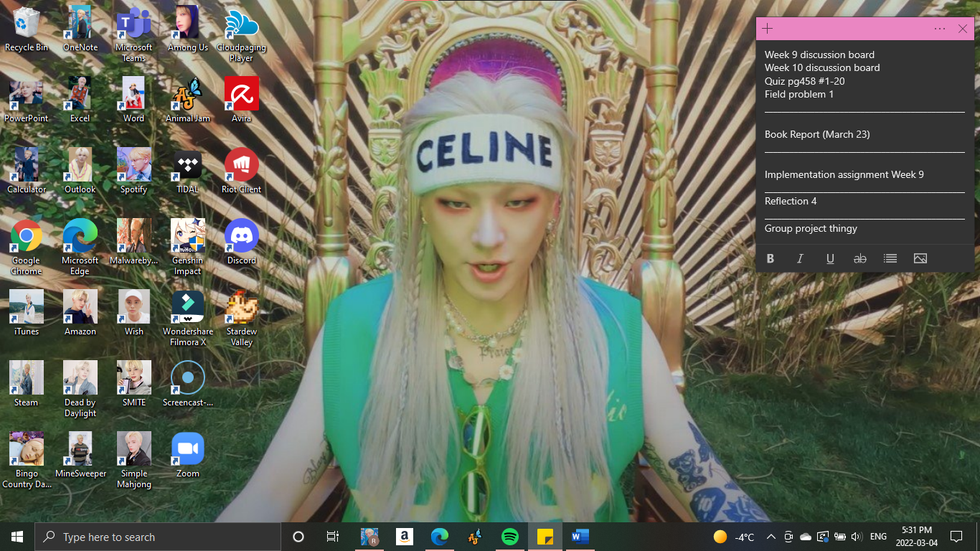This screenshot has height=551, width=980.
Task: Launch the Steam desktop shortcut
Action: click(x=27, y=384)
